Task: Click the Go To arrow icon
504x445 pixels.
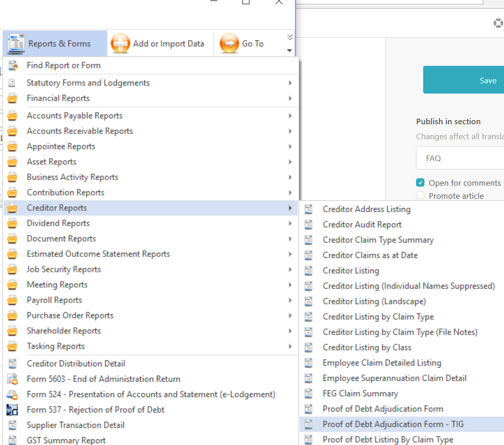Action: [229, 44]
